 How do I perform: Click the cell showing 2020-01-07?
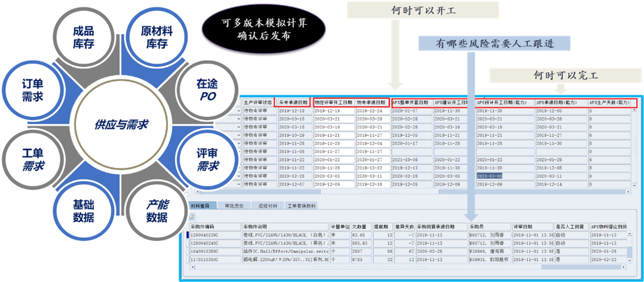(411, 111)
